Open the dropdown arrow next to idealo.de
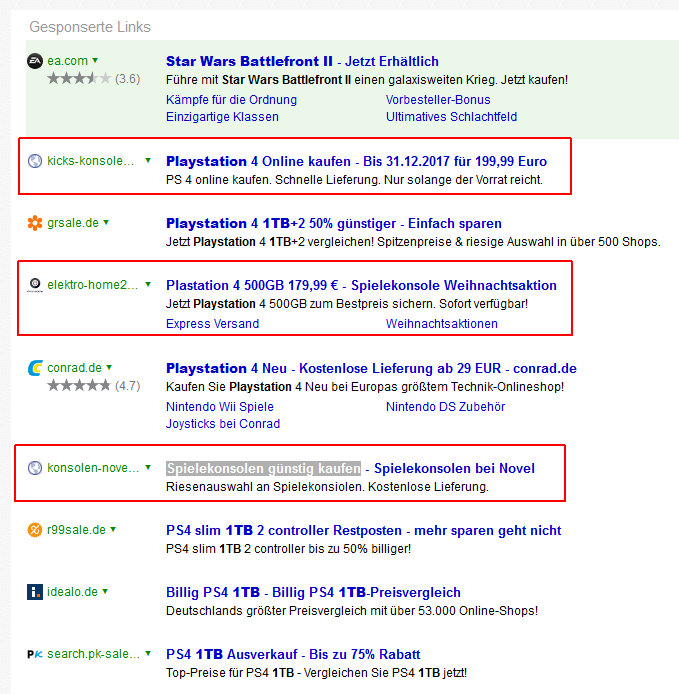The height and width of the screenshot is (694, 679). 105,591
